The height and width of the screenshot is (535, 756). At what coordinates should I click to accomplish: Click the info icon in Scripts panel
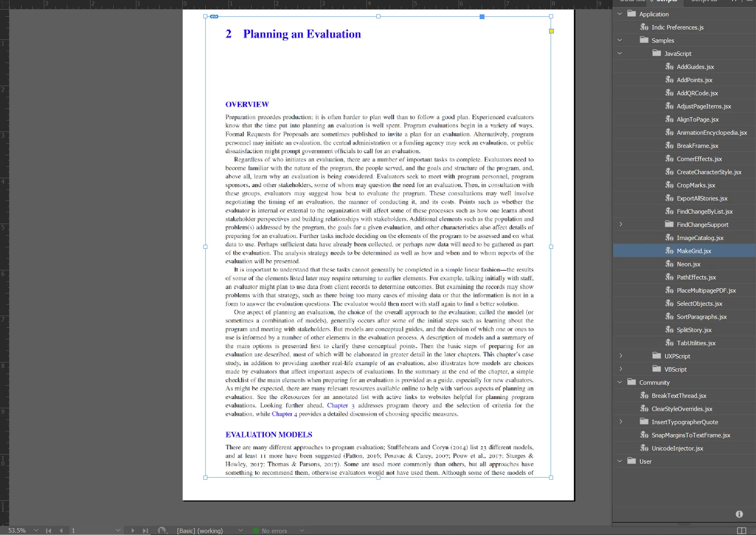pyautogui.click(x=739, y=514)
